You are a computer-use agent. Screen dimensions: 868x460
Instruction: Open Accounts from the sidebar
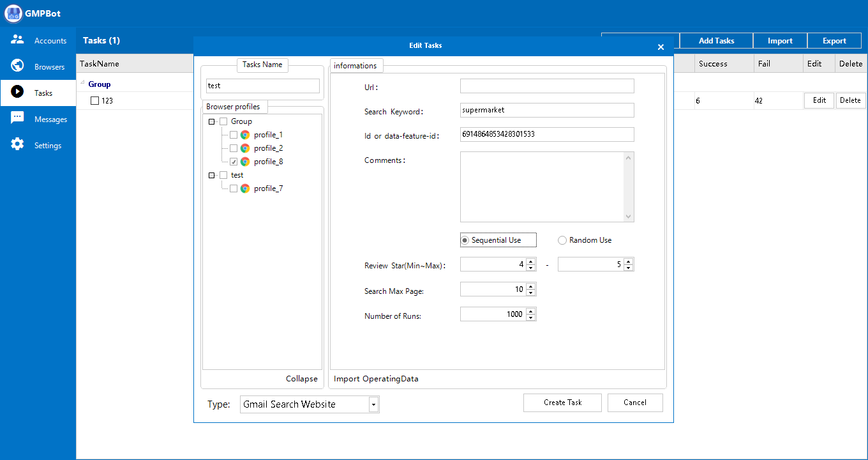(x=38, y=40)
